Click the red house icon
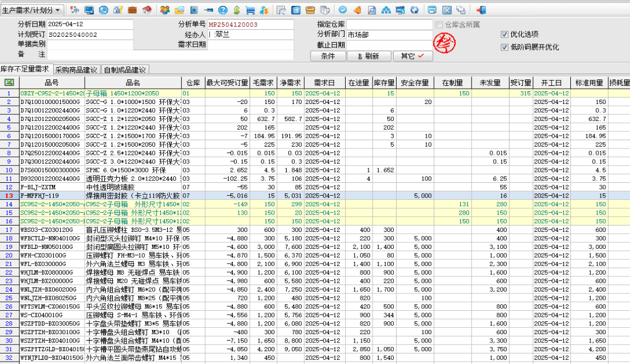The width and height of the screenshot is (630, 364). (146, 10)
